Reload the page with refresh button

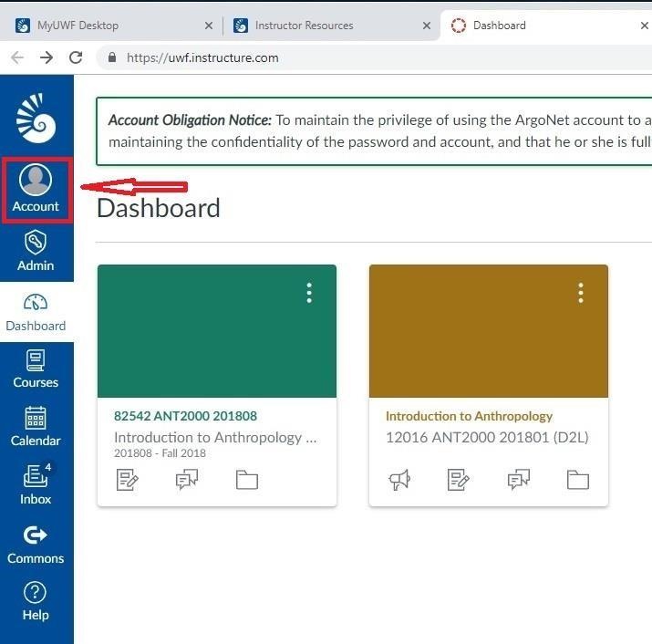[76, 57]
